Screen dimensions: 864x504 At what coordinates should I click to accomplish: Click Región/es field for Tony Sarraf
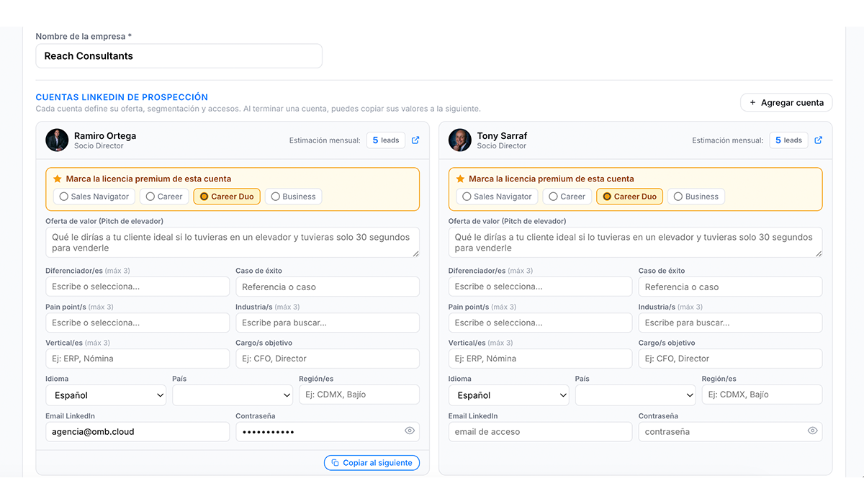pyautogui.click(x=762, y=395)
